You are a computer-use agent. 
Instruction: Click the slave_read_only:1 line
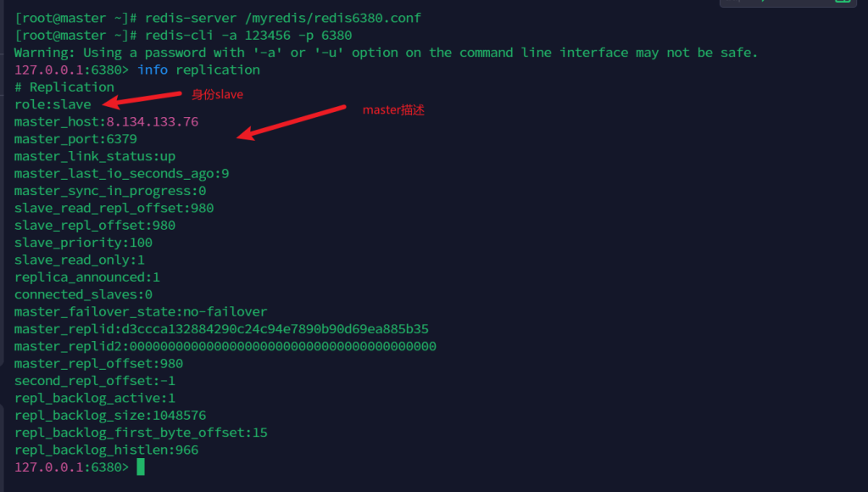(x=80, y=260)
